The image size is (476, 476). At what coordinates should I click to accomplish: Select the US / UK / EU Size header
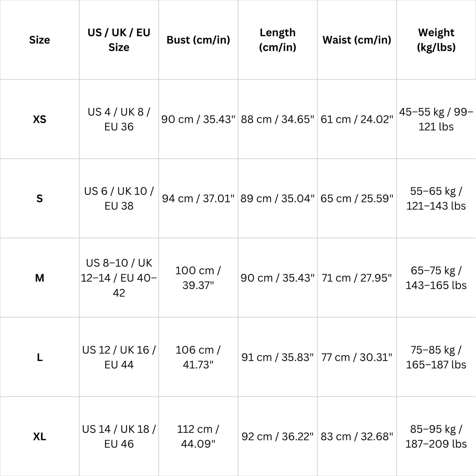pos(119,40)
